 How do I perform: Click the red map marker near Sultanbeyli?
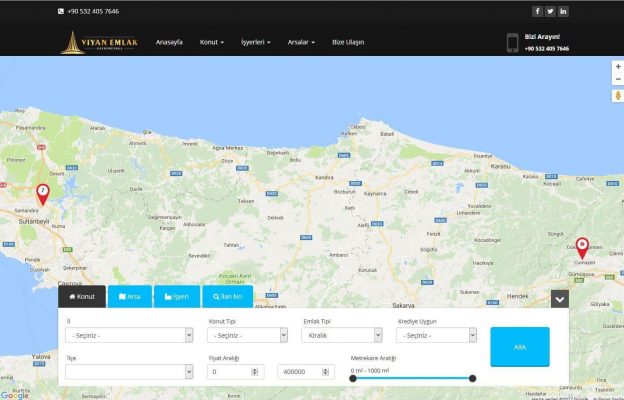click(x=43, y=193)
